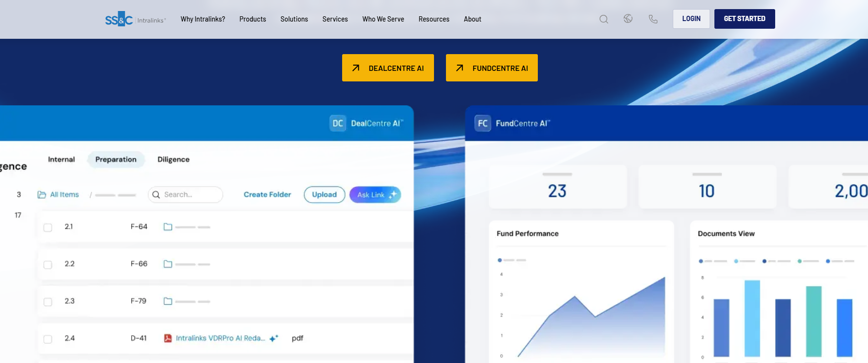Open the DEALCENTRE AI yellow button
The width and height of the screenshot is (868, 363).
pos(388,68)
